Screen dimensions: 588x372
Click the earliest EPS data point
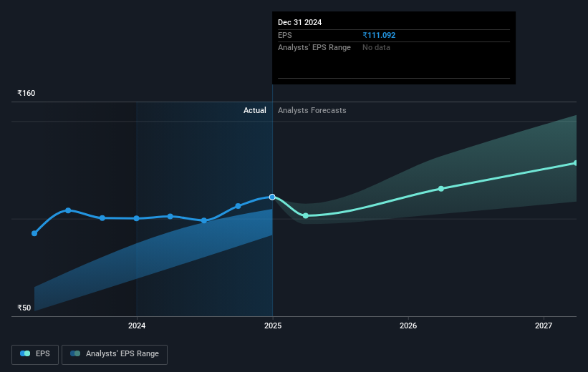pos(34,233)
